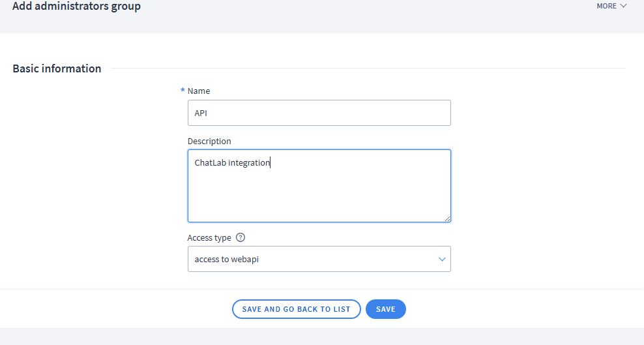Click the Access type help question-mark icon

241,238
